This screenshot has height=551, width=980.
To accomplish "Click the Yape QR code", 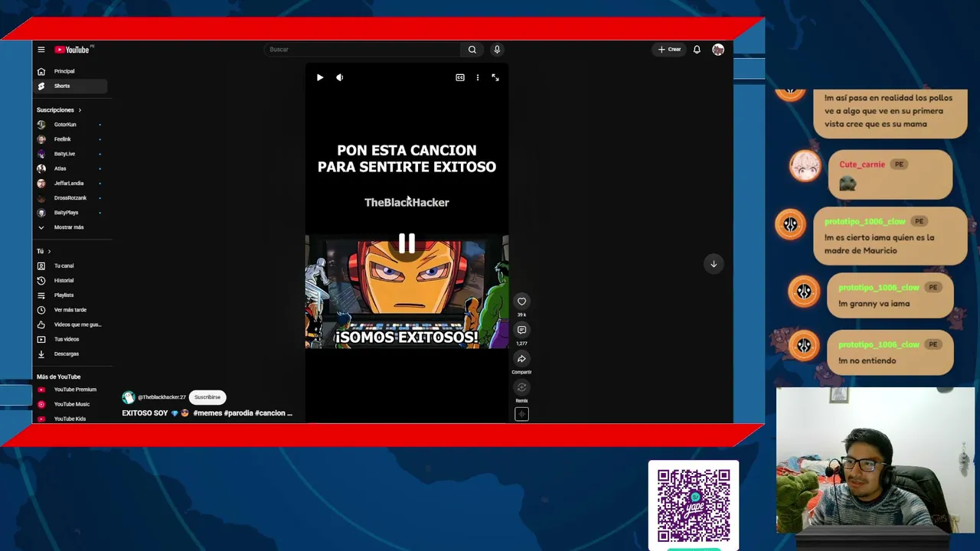I will (x=694, y=505).
